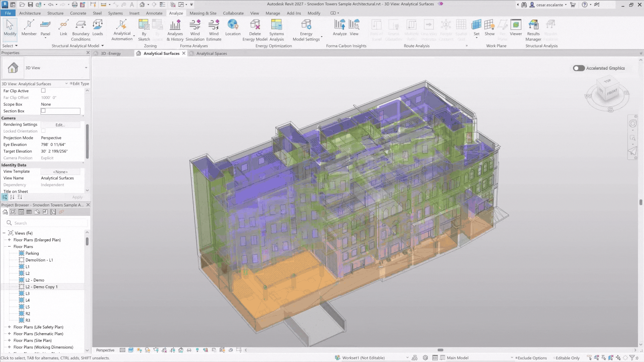Switch to the Analytical Spaces view tab
644x362 pixels.
[x=211, y=53]
